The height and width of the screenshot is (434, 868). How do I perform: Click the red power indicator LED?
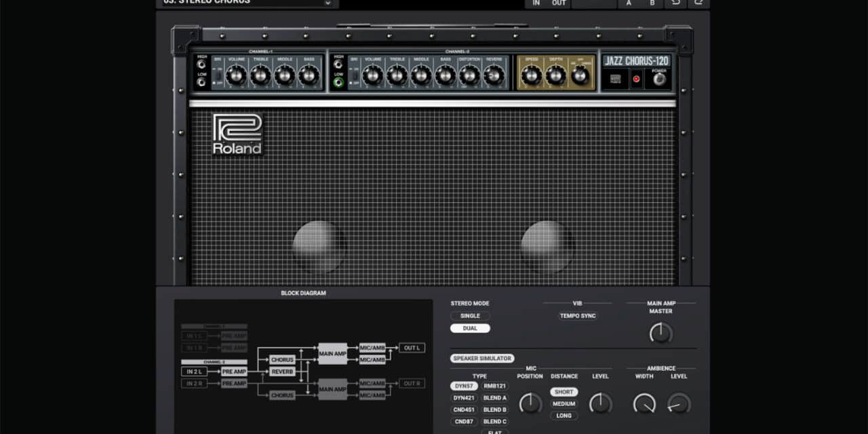[636, 79]
